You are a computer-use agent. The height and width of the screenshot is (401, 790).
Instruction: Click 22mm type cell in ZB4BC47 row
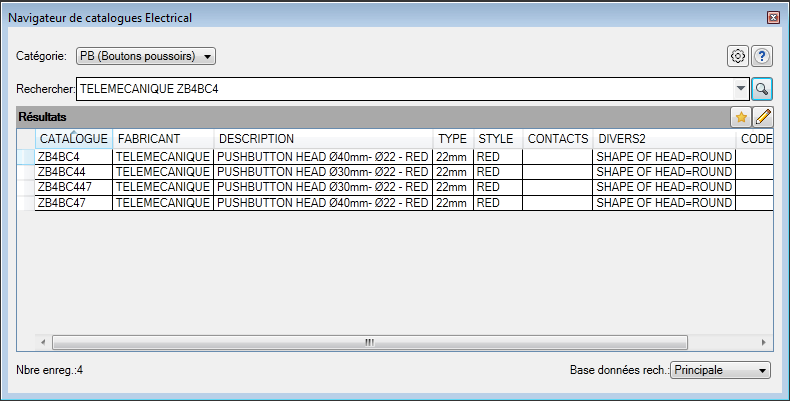[453, 203]
